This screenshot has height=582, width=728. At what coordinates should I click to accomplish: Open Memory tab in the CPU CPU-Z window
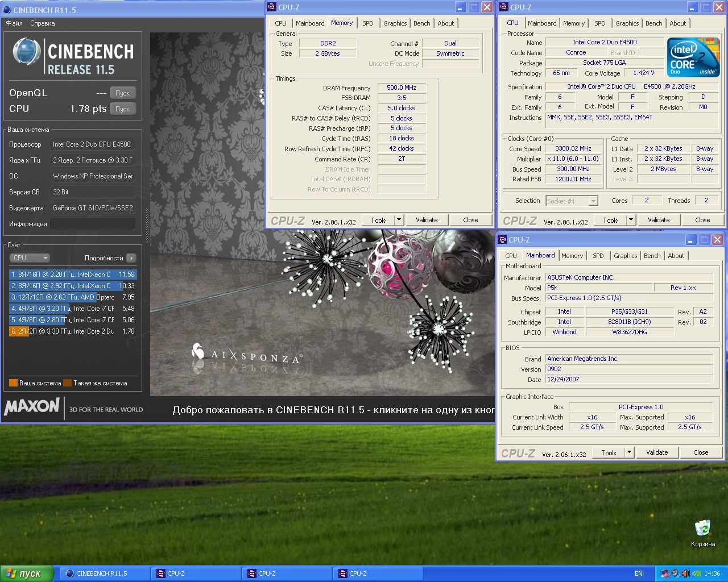(574, 23)
